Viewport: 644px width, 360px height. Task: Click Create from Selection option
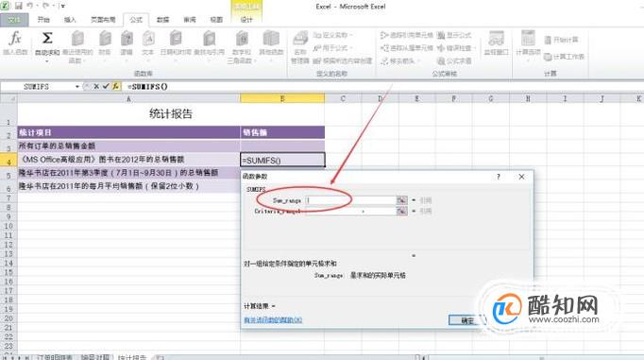pos(342,60)
